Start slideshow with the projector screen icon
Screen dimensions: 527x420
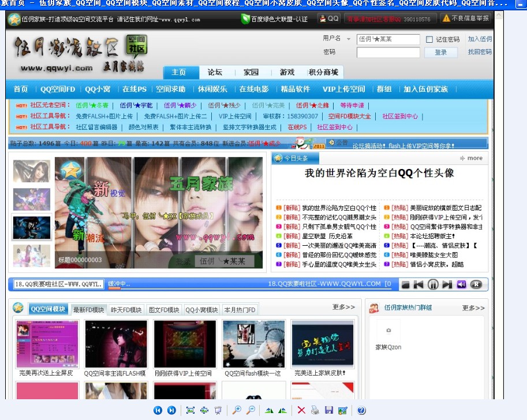click(218, 410)
